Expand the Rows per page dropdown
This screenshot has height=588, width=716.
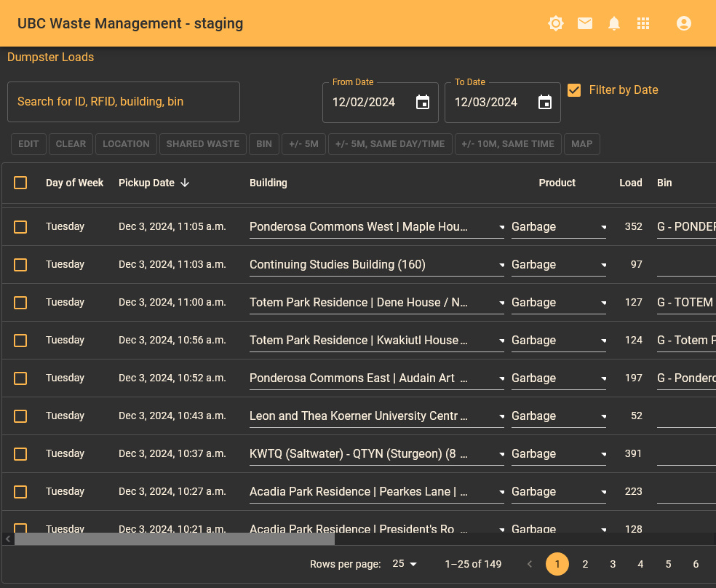405,564
